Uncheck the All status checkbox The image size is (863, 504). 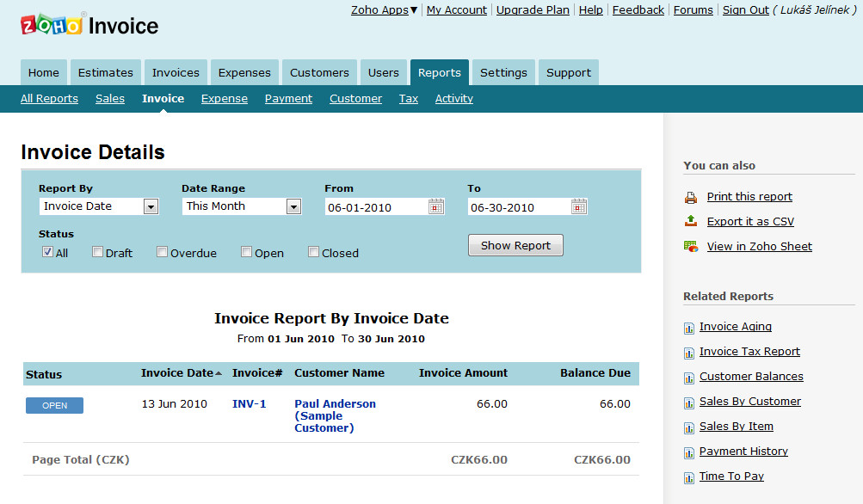(x=47, y=252)
